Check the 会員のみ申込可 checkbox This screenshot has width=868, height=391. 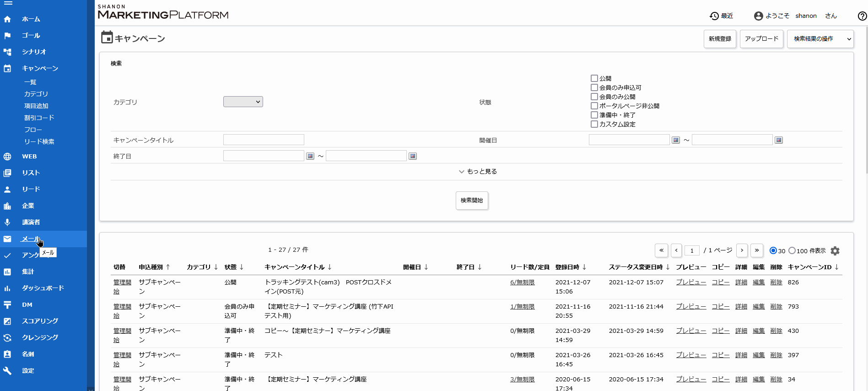click(x=594, y=87)
